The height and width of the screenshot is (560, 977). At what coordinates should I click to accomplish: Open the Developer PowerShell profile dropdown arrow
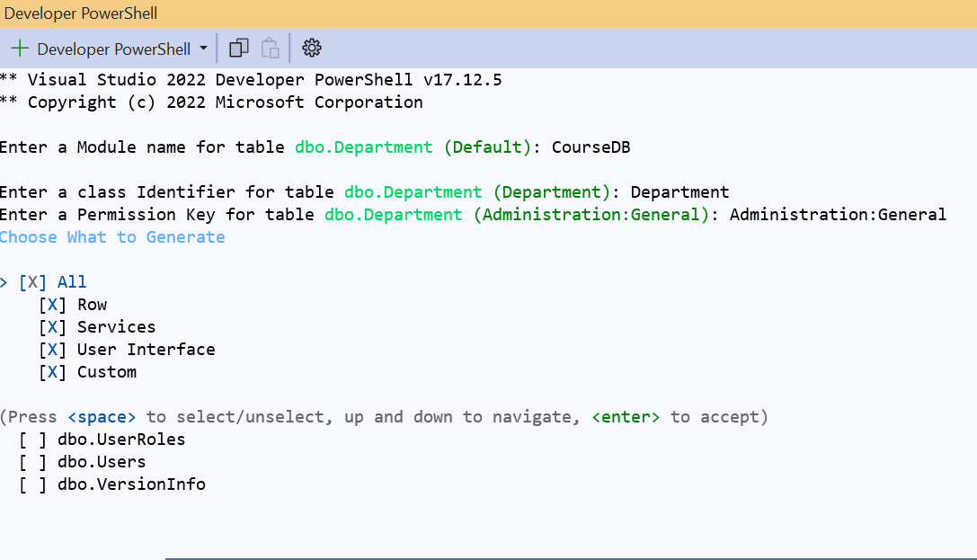point(205,48)
